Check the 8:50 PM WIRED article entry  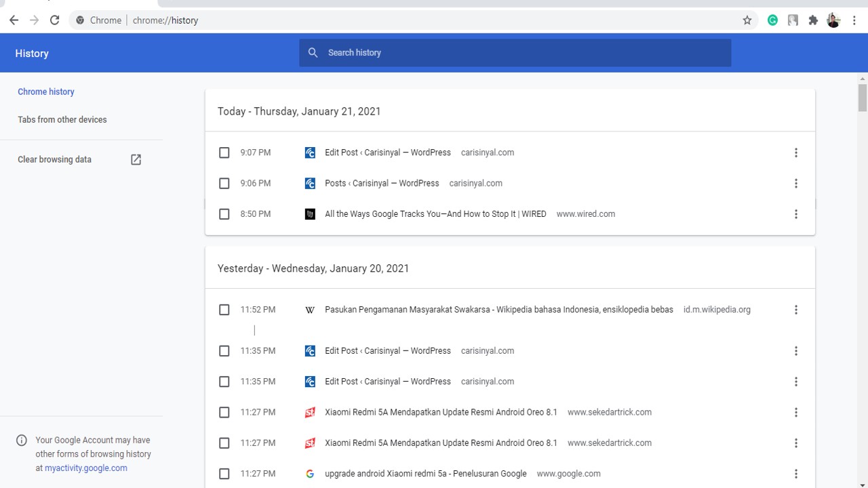pyautogui.click(x=224, y=214)
